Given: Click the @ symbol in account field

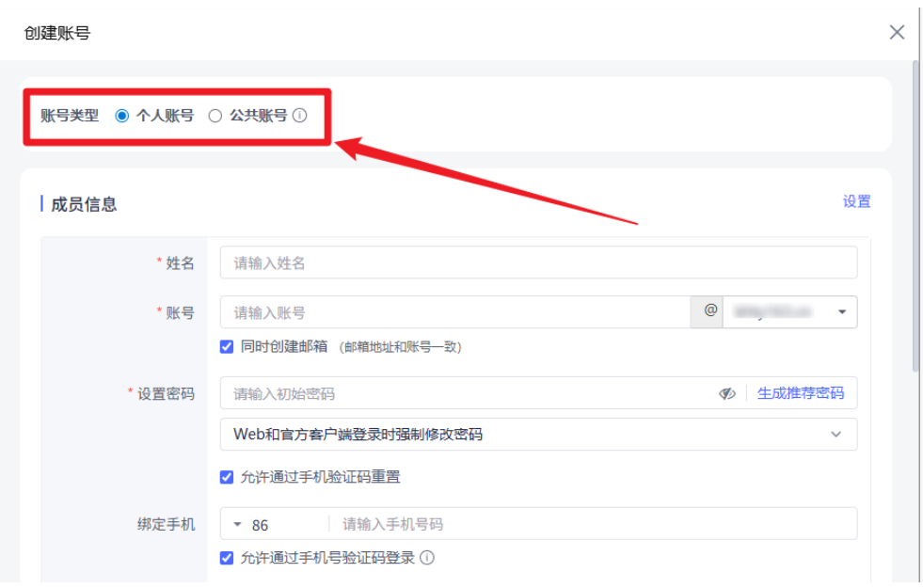Looking at the screenshot, I should pyautogui.click(x=710, y=310).
